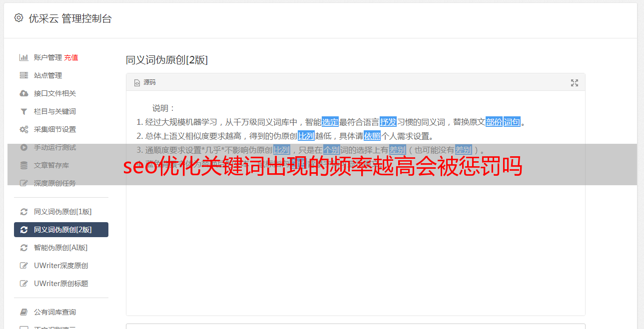Open UWriter原创标题 in the sidebar
The height and width of the screenshot is (329, 644).
tap(61, 284)
